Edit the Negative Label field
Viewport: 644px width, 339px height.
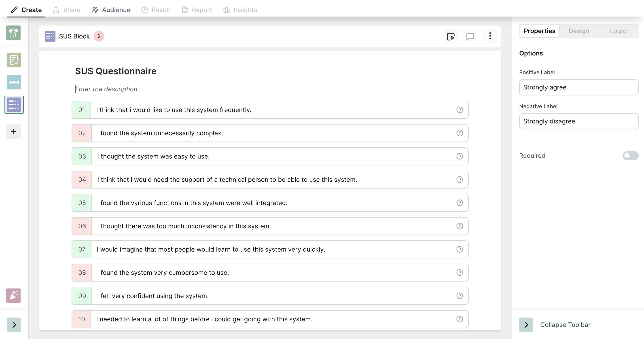[x=579, y=121]
